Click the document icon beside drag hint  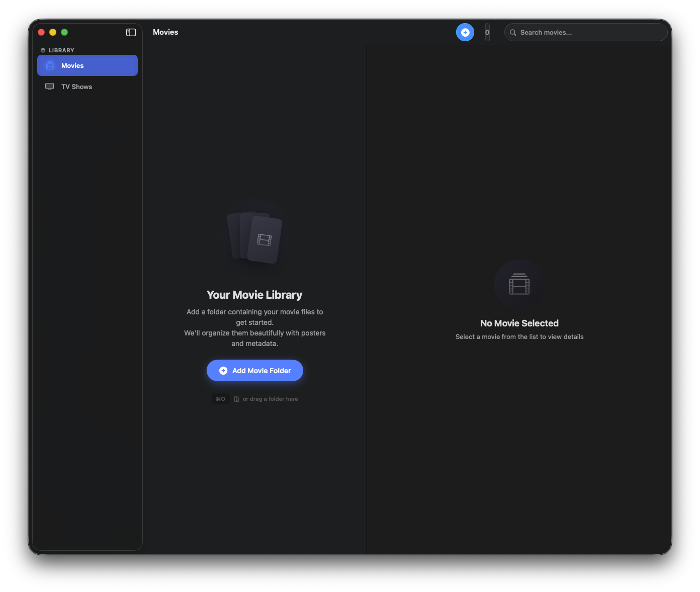[x=236, y=399]
